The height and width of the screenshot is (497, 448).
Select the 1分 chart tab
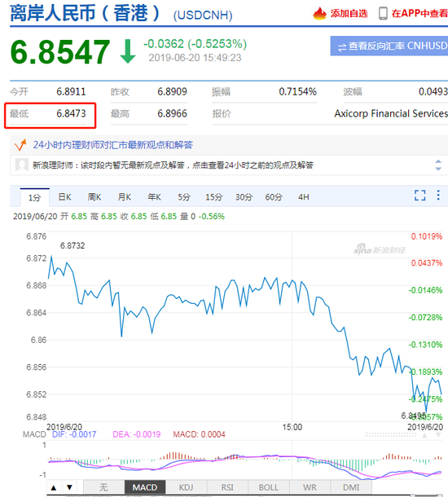(34, 197)
